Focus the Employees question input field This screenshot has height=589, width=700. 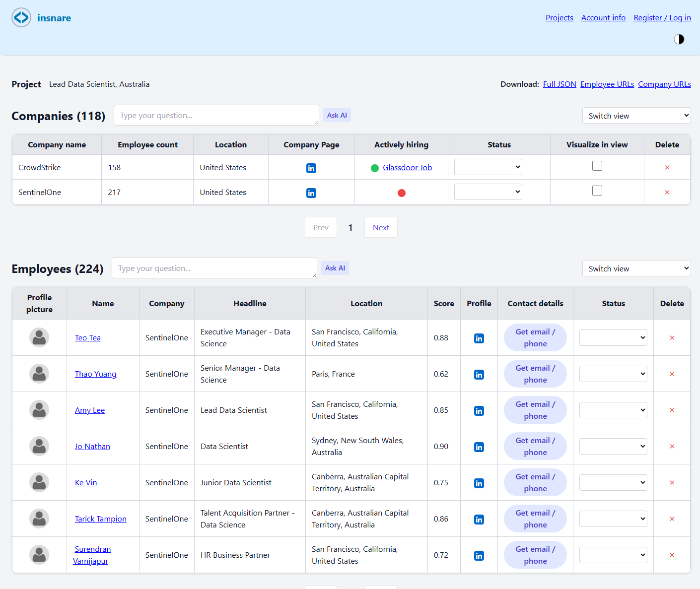(x=214, y=268)
